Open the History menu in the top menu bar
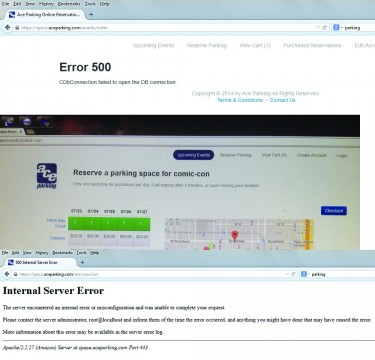The image size is (375, 360). 46,4
